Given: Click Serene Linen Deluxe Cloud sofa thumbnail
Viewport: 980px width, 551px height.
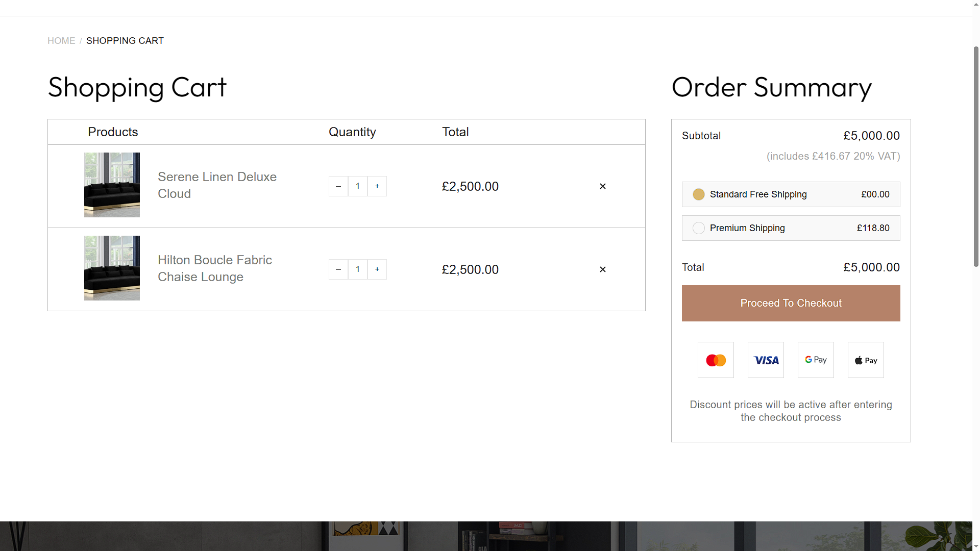Looking at the screenshot, I should pyautogui.click(x=112, y=185).
